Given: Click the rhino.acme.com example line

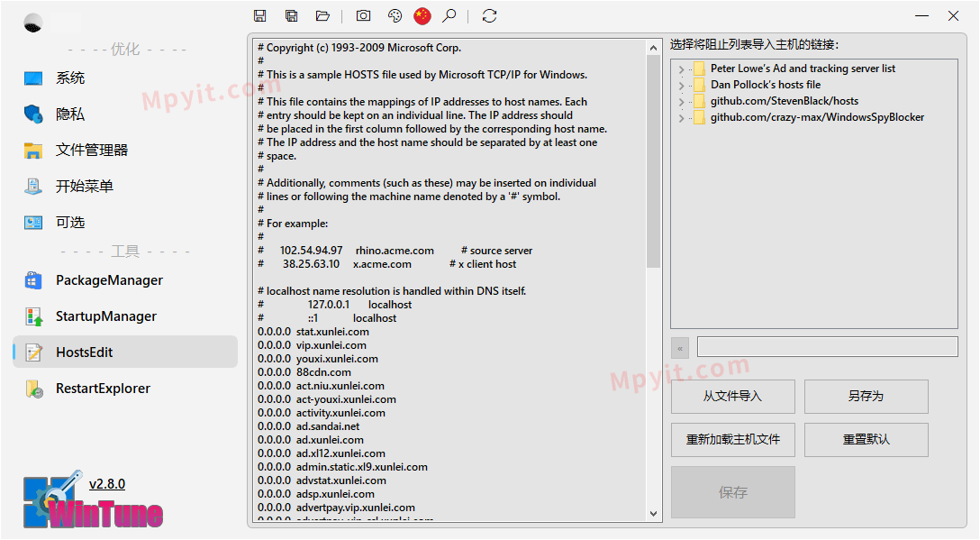Looking at the screenshot, I should [x=395, y=251].
